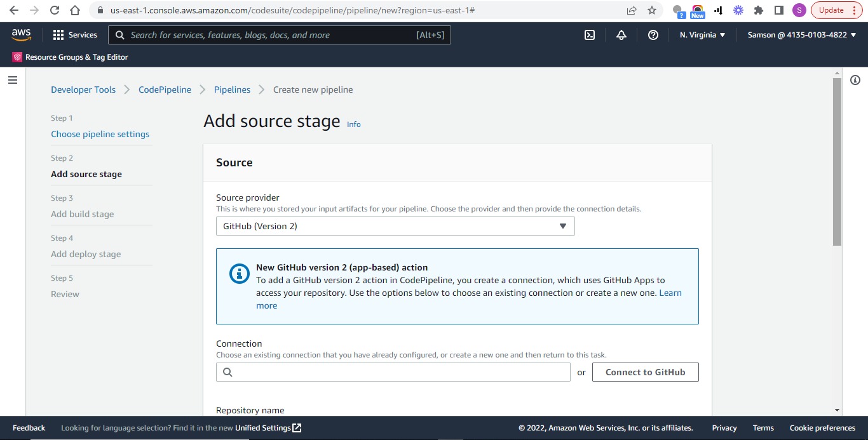This screenshot has width=868, height=440.
Task: Click the vertical scrollbar down arrow
Action: coord(837,410)
